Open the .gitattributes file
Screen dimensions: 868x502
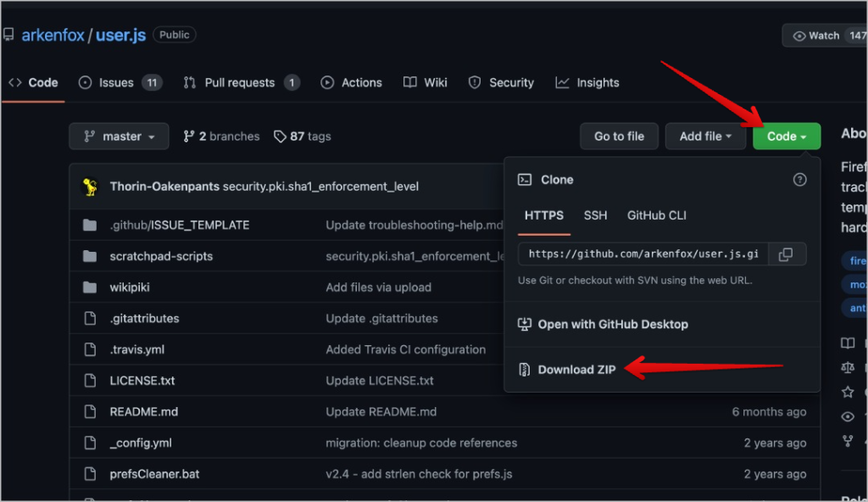pyautogui.click(x=144, y=318)
